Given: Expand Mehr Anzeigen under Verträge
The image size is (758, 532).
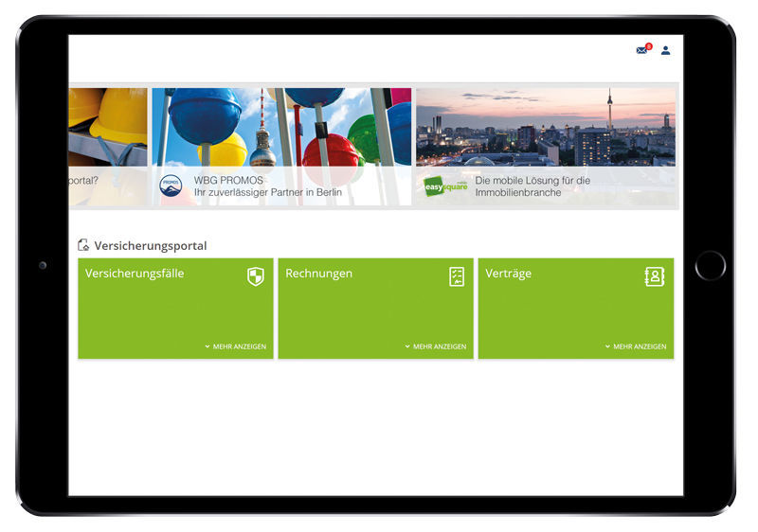Looking at the screenshot, I should 636,346.
